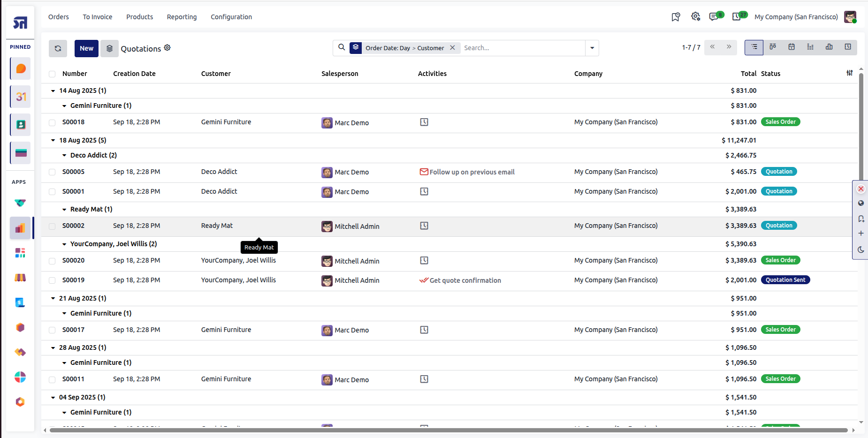Switch to pivot table view

(x=810, y=47)
